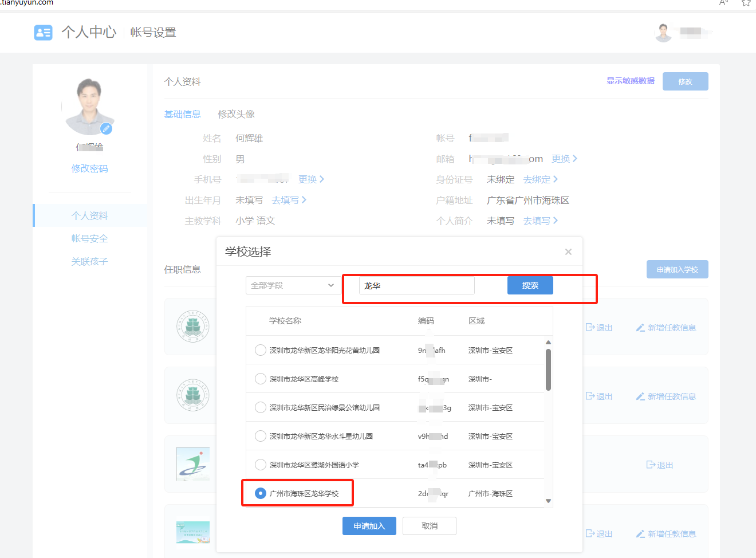The height and width of the screenshot is (558, 756).
Task: Click the 帐号设置 header text
Action: pyautogui.click(x=153, y=32)
